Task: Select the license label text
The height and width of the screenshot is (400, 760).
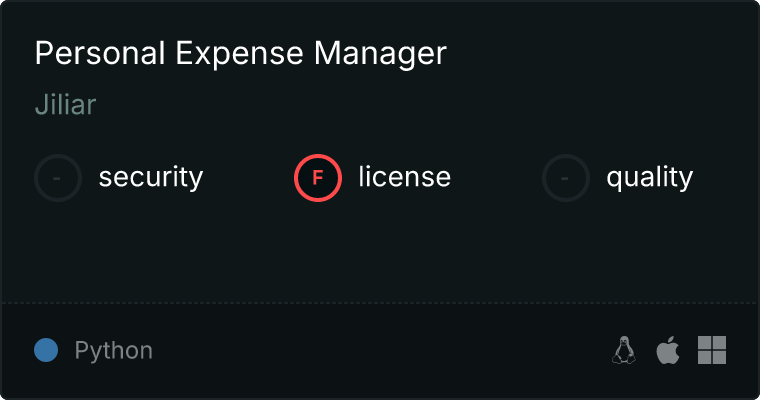Action: point(404,178)
